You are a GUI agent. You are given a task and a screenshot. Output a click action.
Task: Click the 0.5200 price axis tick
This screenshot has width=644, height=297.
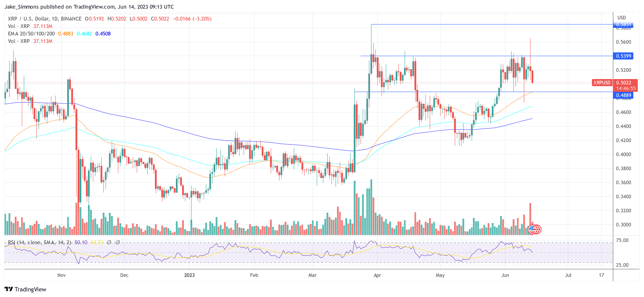coord(623,70)
